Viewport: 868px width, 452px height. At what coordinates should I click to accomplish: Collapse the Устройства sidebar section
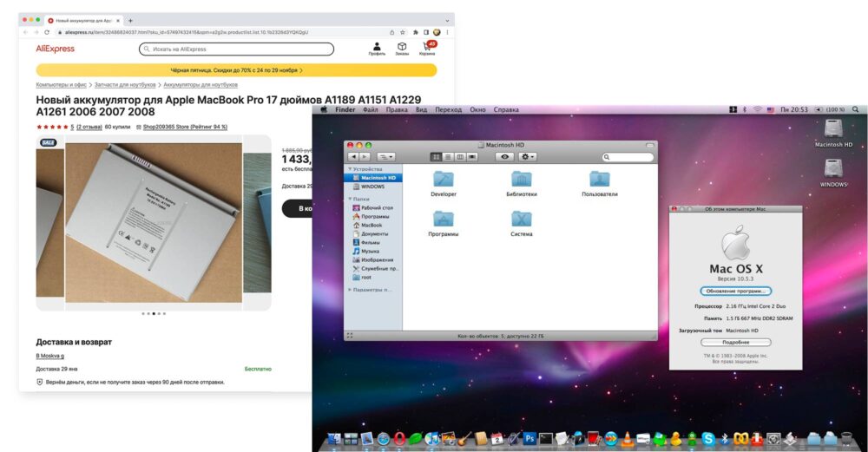point(349,168)
